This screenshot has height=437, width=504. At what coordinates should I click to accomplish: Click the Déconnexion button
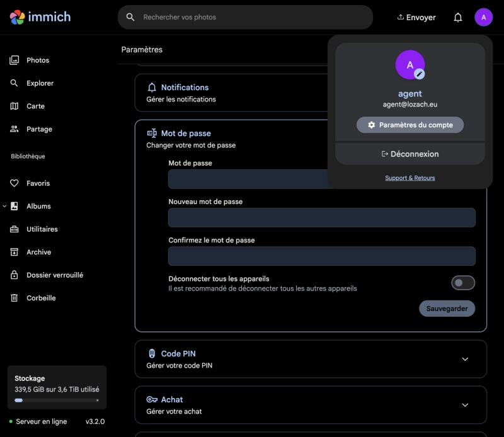click(410, 154)
